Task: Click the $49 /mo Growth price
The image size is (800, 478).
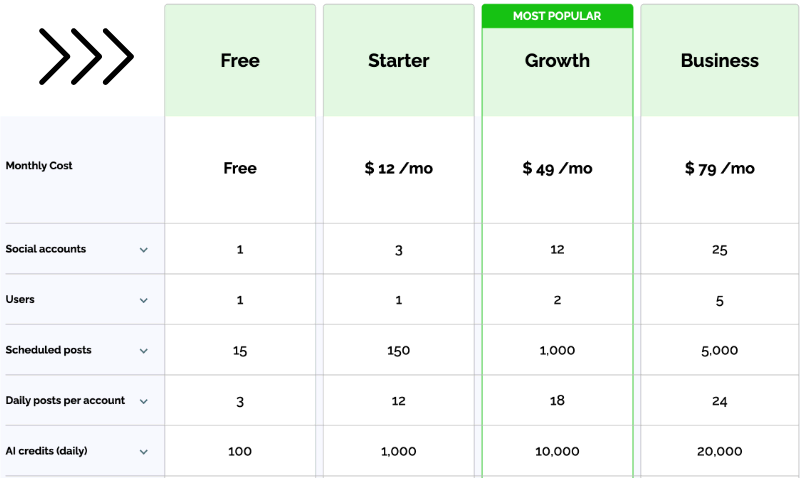Action: (x=557, y=169)
